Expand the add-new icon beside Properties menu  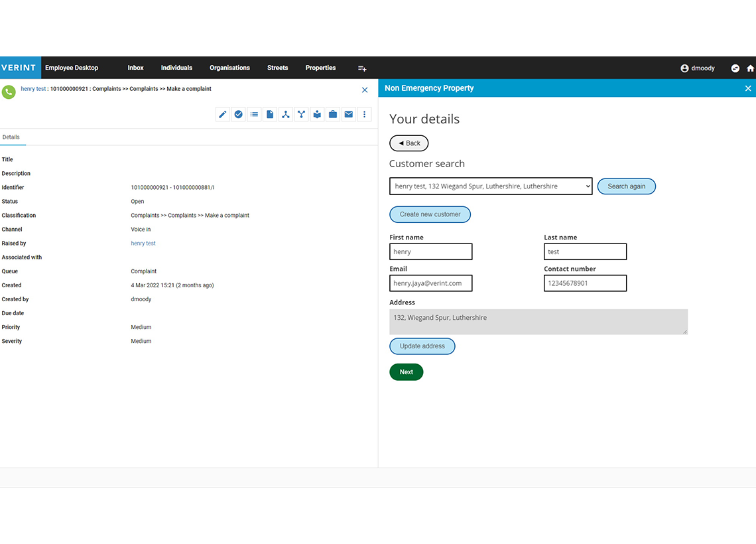click(362, 68)
